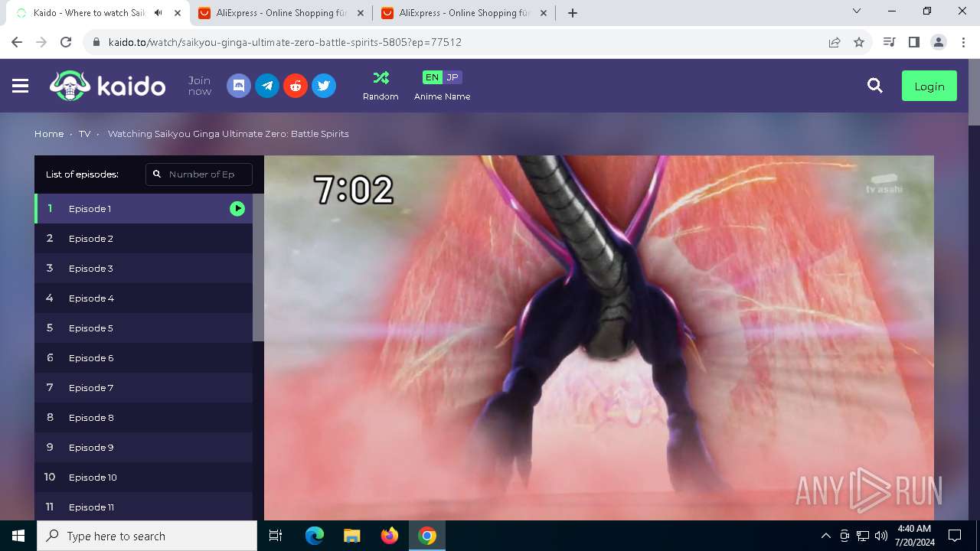980x551 pixels.
Task: Click the Chrome taskbar icon
Action: click(427, 536)
